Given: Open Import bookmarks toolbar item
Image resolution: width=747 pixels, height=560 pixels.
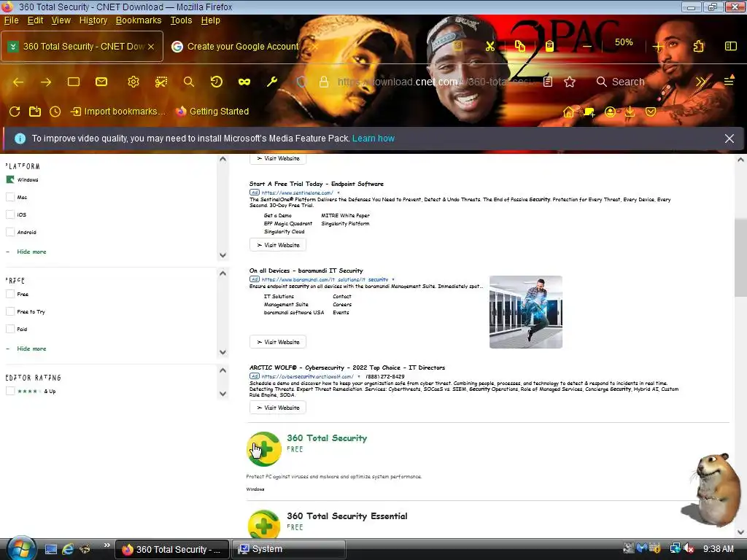Looking at the screenshot, I should click(x=117, y=112).
